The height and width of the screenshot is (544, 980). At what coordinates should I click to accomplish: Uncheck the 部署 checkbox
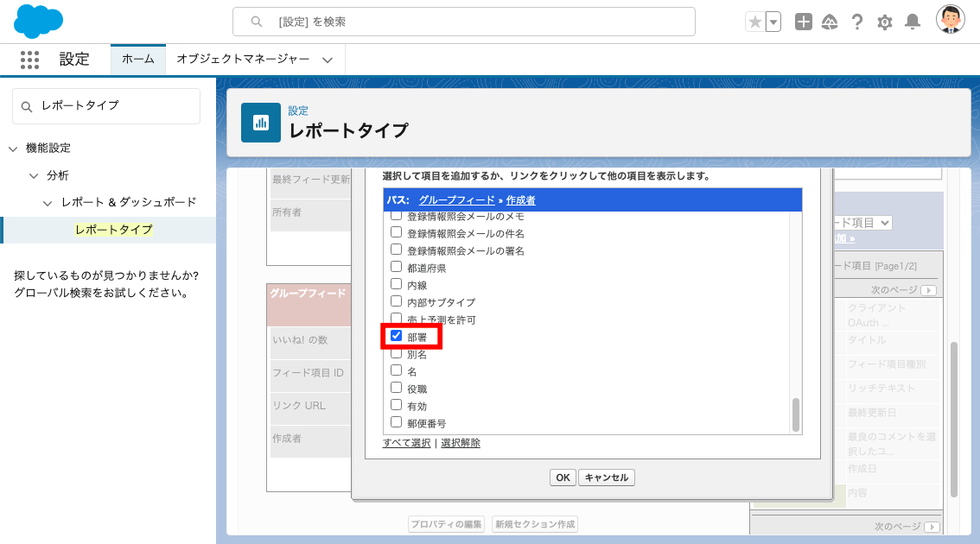[x=397, y=336]
